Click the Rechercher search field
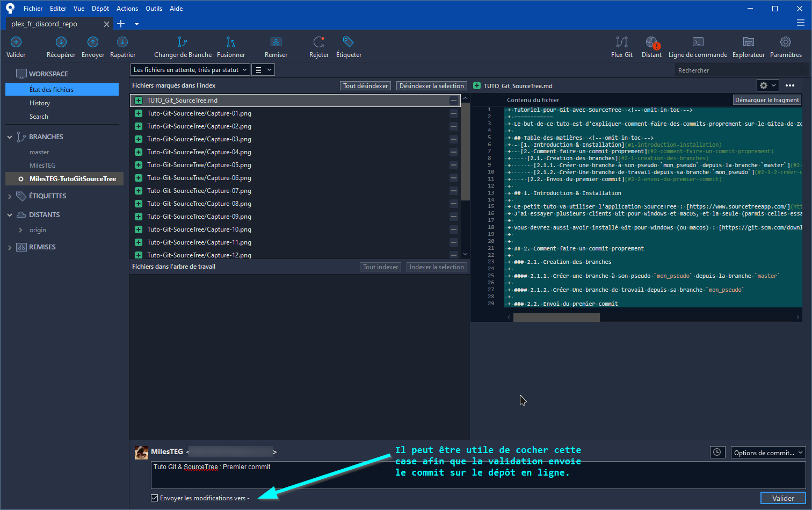The width and height of the screenshot is (812, 510). (742, 70)
